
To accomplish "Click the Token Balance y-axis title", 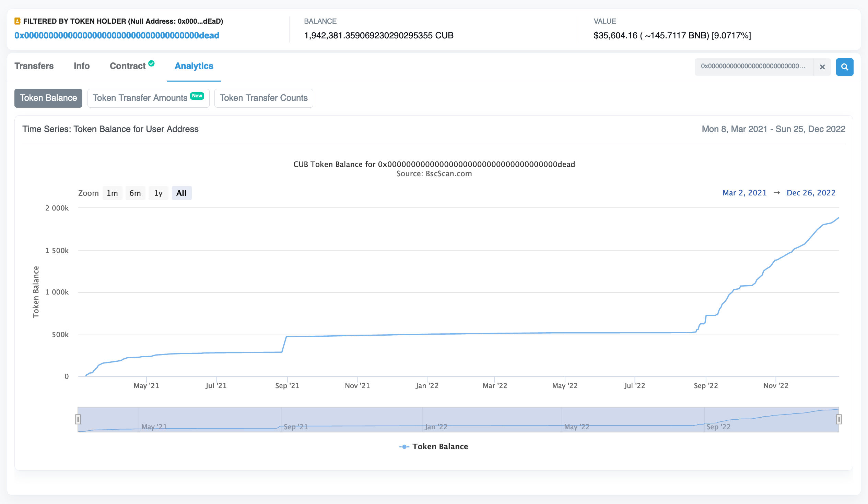I will (36, 292).
